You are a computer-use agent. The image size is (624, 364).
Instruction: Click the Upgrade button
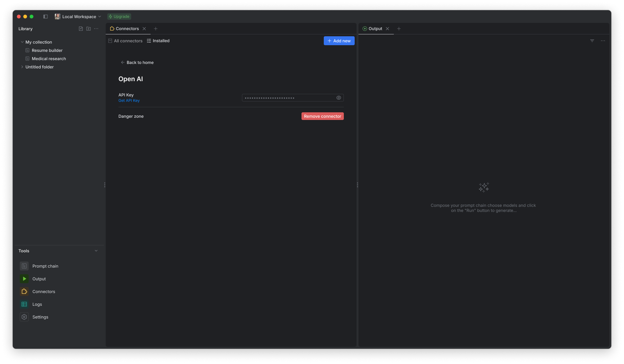click(119, 17)
